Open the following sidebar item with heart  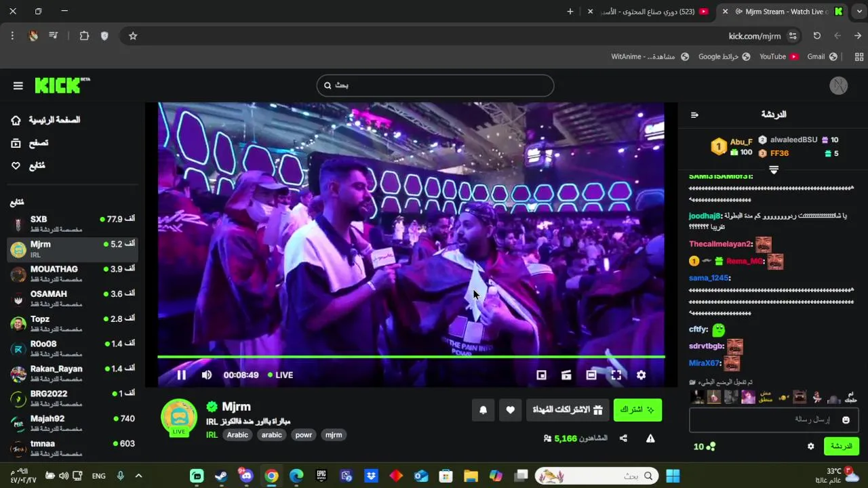pyautogui.click(x=28, y=165)
